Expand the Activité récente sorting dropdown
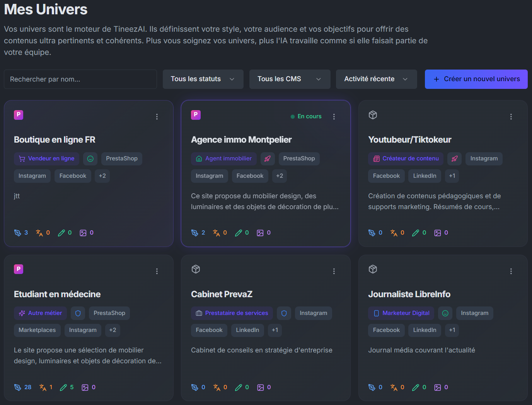532x405 pixels. click(x=376, y=79)
